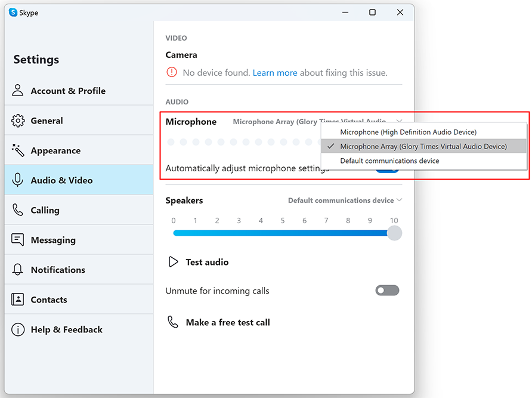Click the Appearance magic wand icon
The height and width of the screenshot is (398, 532).
(x=18, y=150)
